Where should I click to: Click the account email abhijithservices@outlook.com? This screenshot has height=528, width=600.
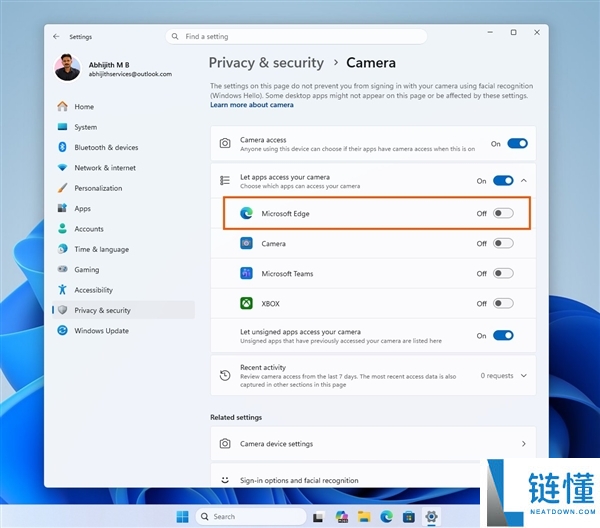coord(130,74)
